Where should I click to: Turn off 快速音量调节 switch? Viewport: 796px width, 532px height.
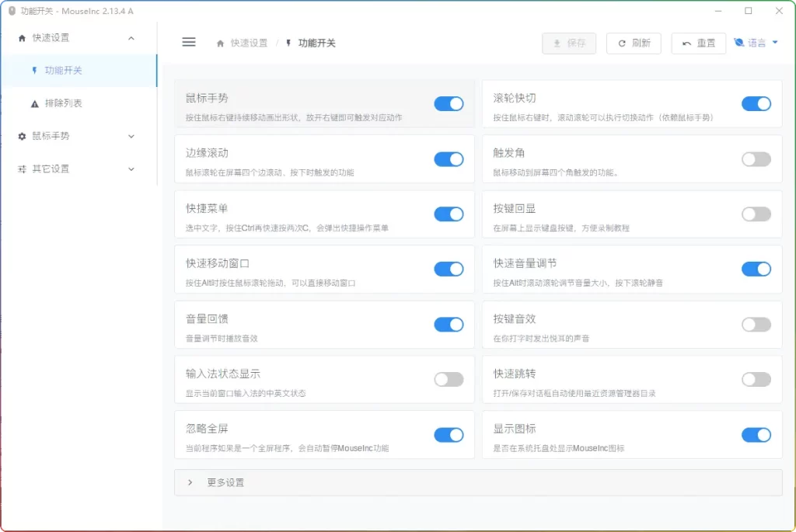click(756, 269)
